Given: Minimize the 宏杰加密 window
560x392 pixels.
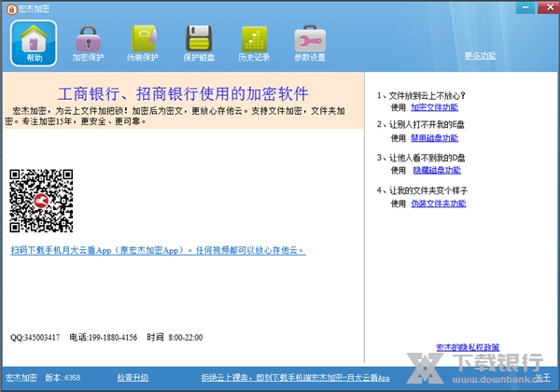Looking at the screenshot, I should [x=525, y=7].
